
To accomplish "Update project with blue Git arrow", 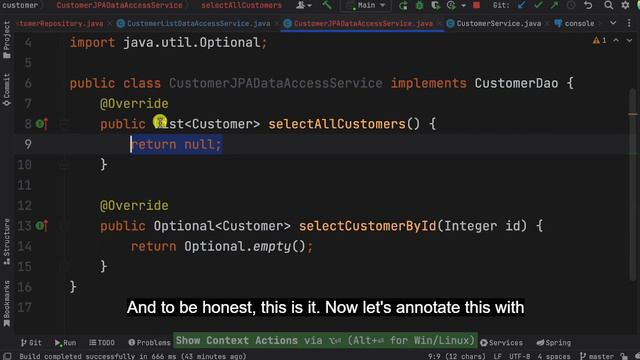I will tap(521, 5).
